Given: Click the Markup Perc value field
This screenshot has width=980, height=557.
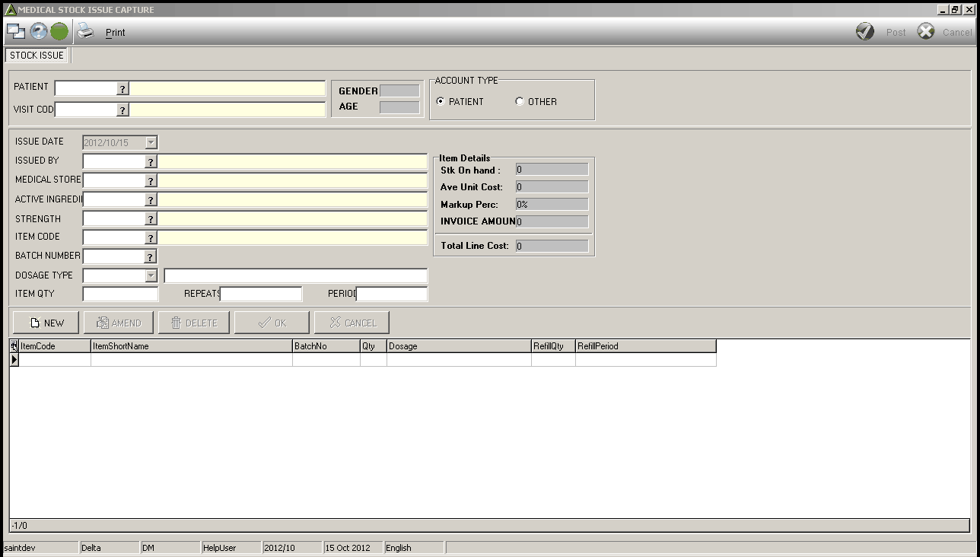Looking at the screenshot, I should pyautogui.click(x=552, y=205).
